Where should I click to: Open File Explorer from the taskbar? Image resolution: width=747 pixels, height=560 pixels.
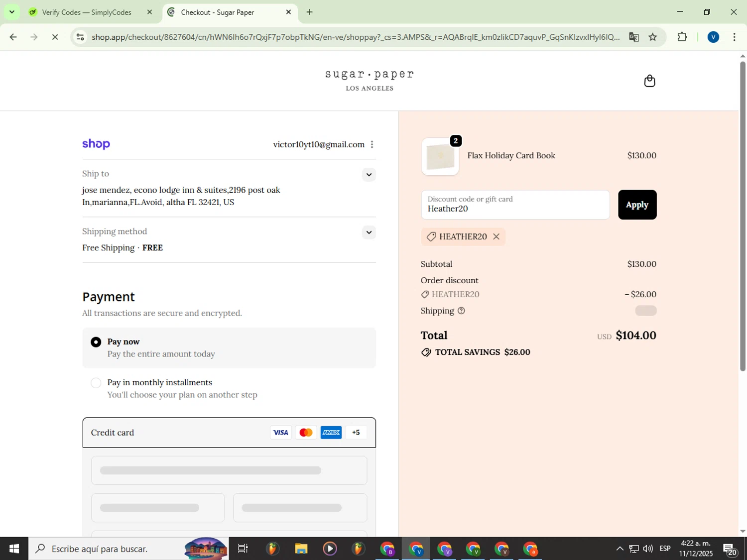click(x=301, y=549)
